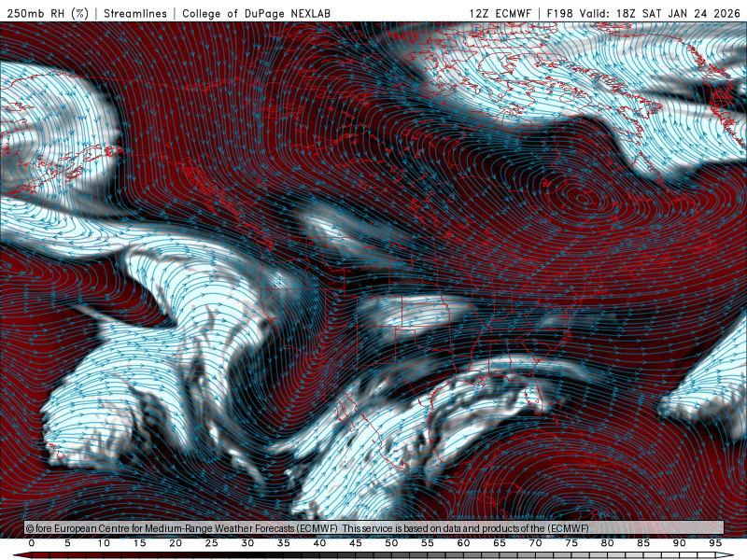The height and width of the screenshot is (560, 747).
Task: Click colorbar label '5'
Action: coord(67,543)
